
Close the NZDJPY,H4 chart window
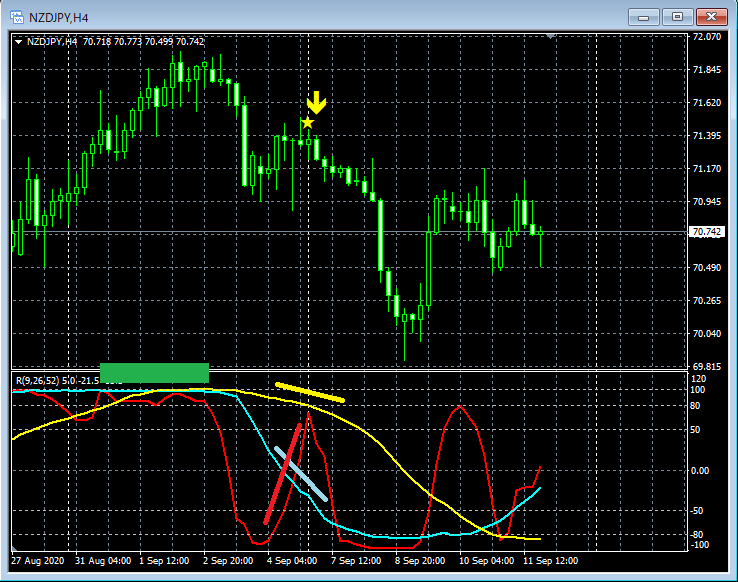(x=712, y=17)
